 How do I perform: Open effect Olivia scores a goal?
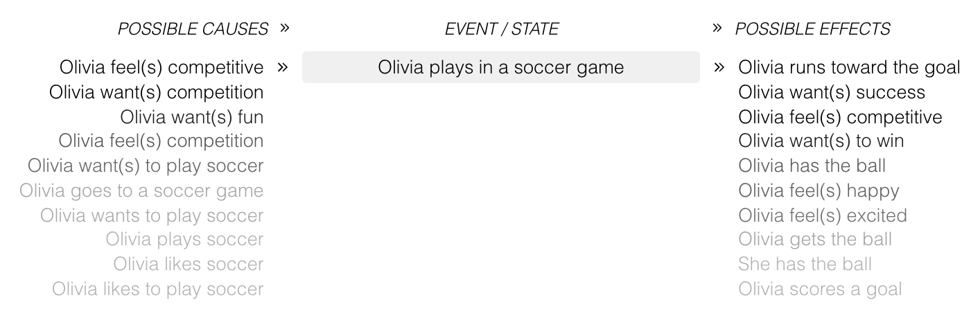click(820, 289)
